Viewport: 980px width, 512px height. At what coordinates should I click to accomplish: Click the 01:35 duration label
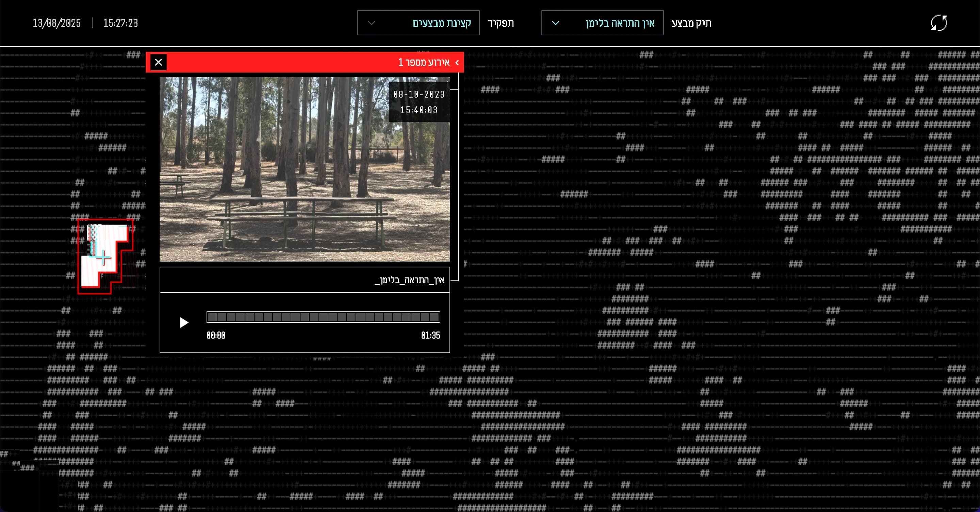pos(430,335)
